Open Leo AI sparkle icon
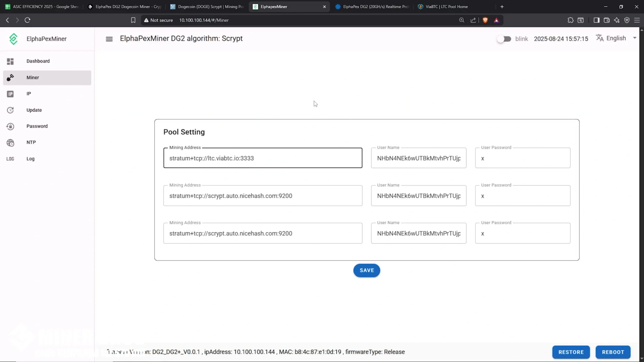 click(x=617, y=20)
